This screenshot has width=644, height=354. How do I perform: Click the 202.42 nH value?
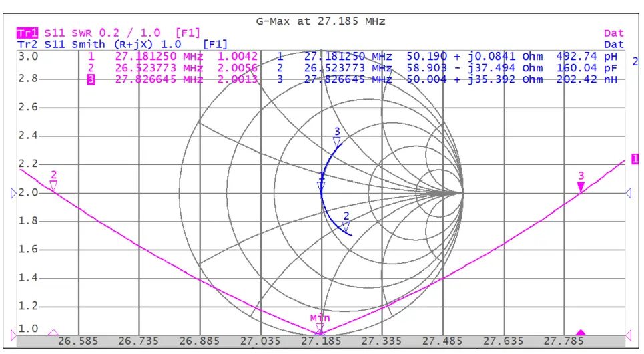point(587,79)
